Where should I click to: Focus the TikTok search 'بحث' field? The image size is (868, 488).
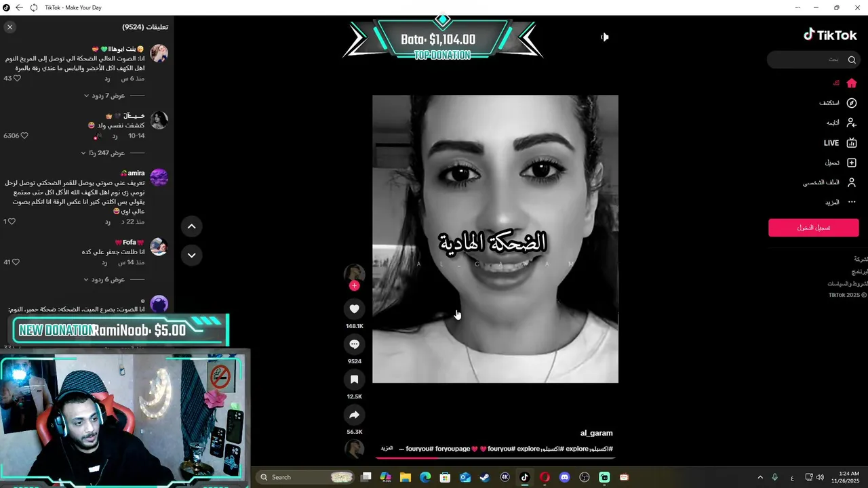point(807,60)
